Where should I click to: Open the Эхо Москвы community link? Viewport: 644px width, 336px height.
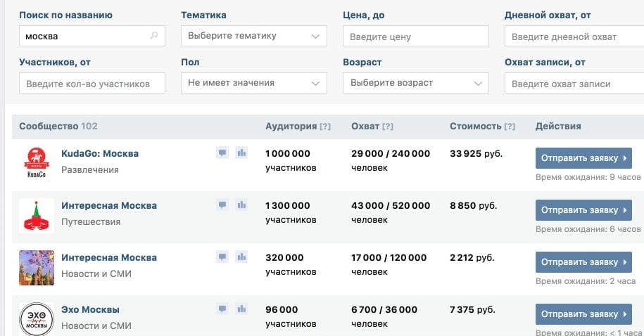pos(90,310)
